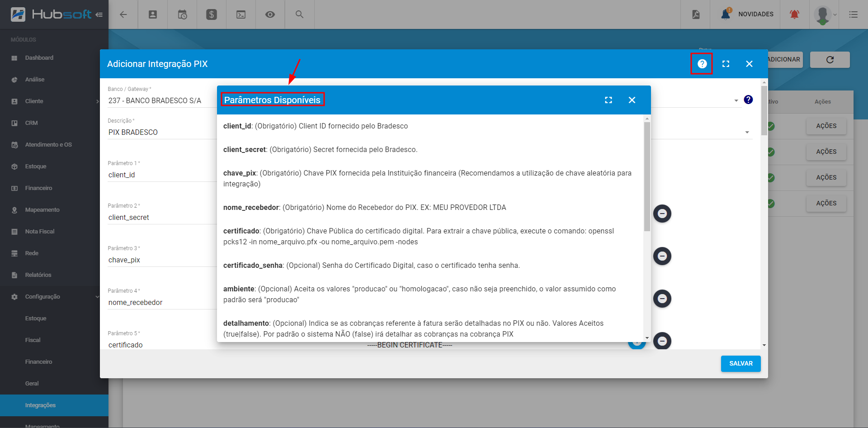This screenshot has height=428, width=868.
Task: Click the Hubsoft logo icon
Action: [x=18, y=14]
